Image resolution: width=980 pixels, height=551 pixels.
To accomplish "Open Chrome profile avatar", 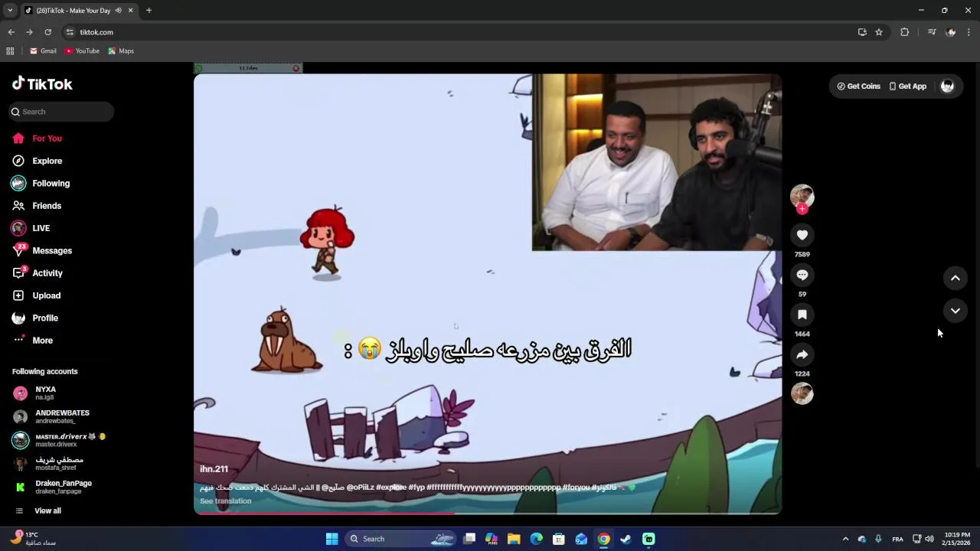I will (951, 32).
